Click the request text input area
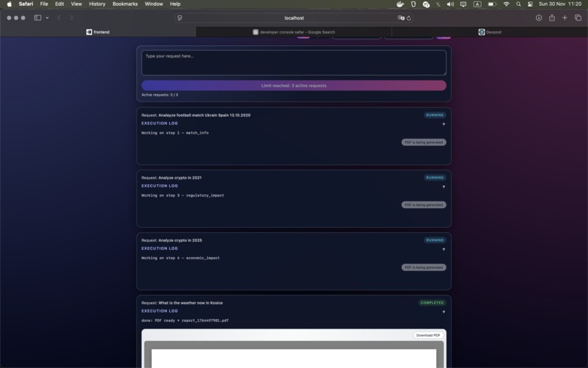 coord(293,63)
